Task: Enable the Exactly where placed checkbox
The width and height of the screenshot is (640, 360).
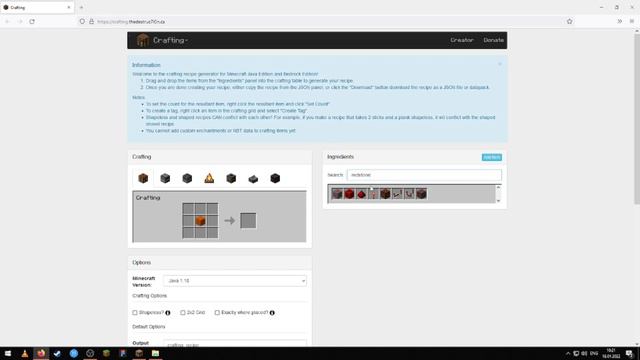Action: 217,313
